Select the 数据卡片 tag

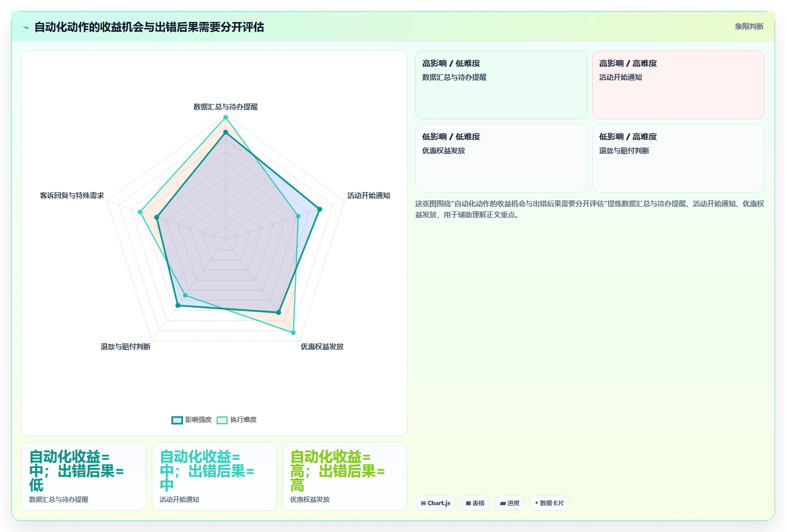(549, 503)
